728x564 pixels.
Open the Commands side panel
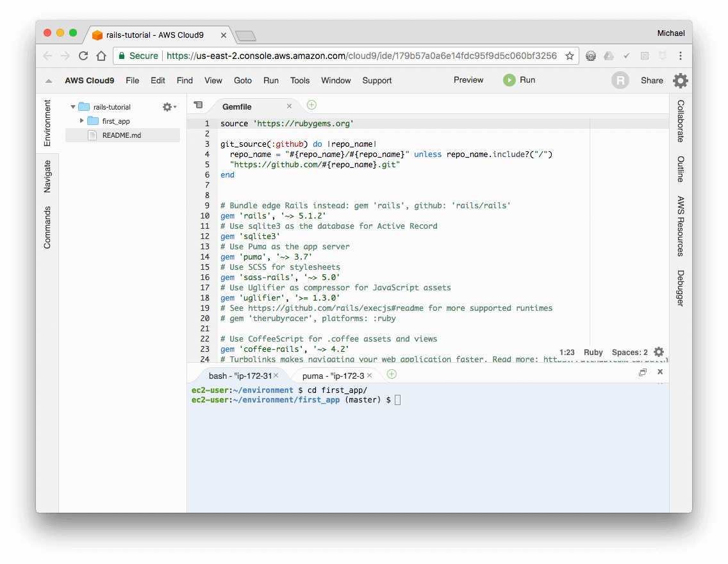click(47, 228)
